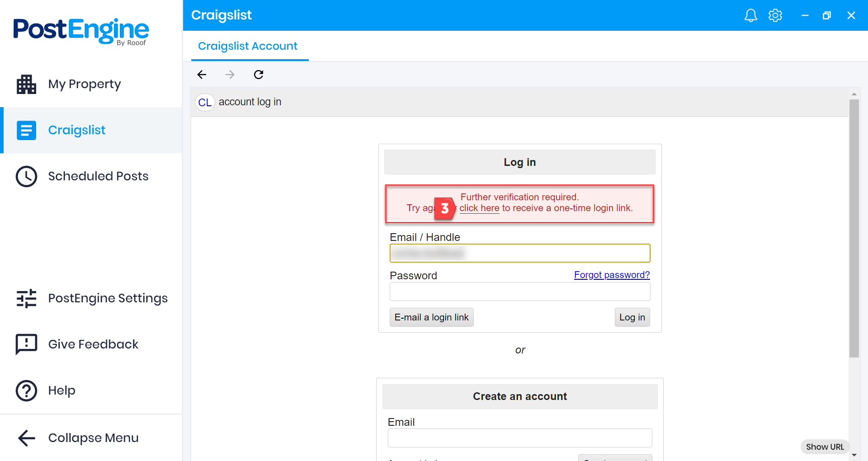Image resolution: width=868 pixels, height=461 pixels.
Task: Click the Collapse Menu left arrow icon
Action: [26, 438]
